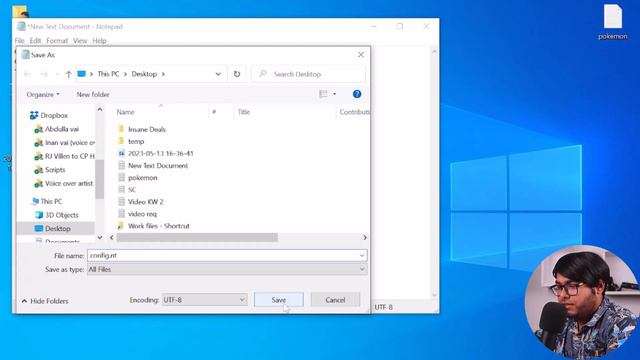This screenshot has width=640, height=360.
Task: Select the Video KW 2 file
Action: pos(145,202)
